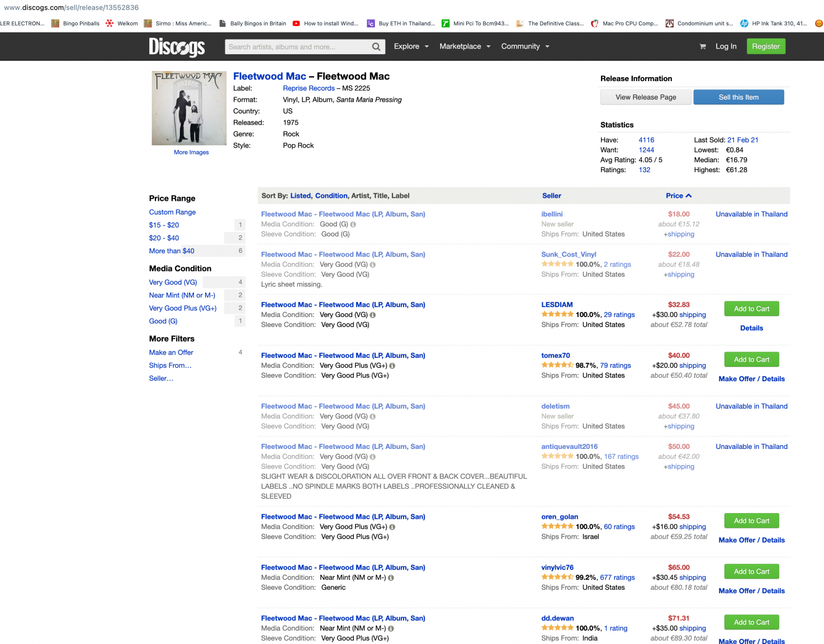Click info icon in oren_golan listing media condition
Viewport: 824px width, 644px height.
coord(392,527)
